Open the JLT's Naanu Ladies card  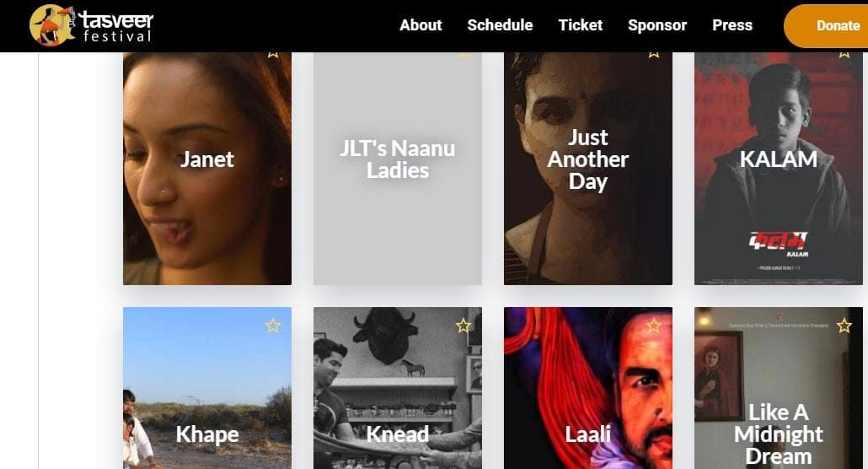click(x=398, y=169)
